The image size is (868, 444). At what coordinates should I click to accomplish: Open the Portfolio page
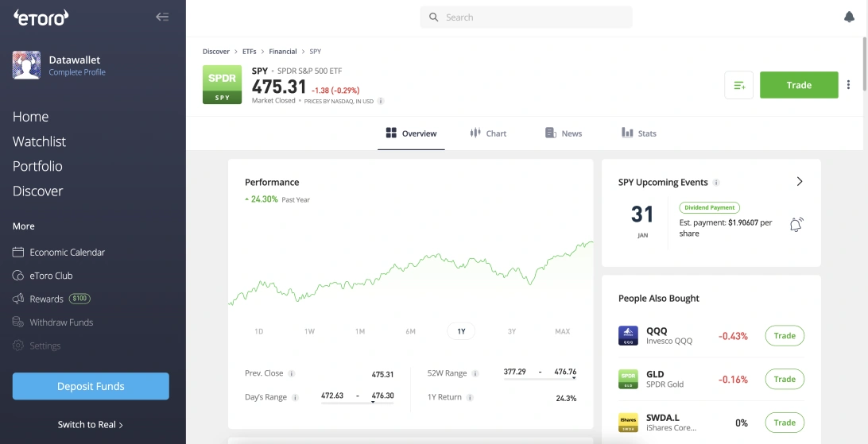(37, 167)
